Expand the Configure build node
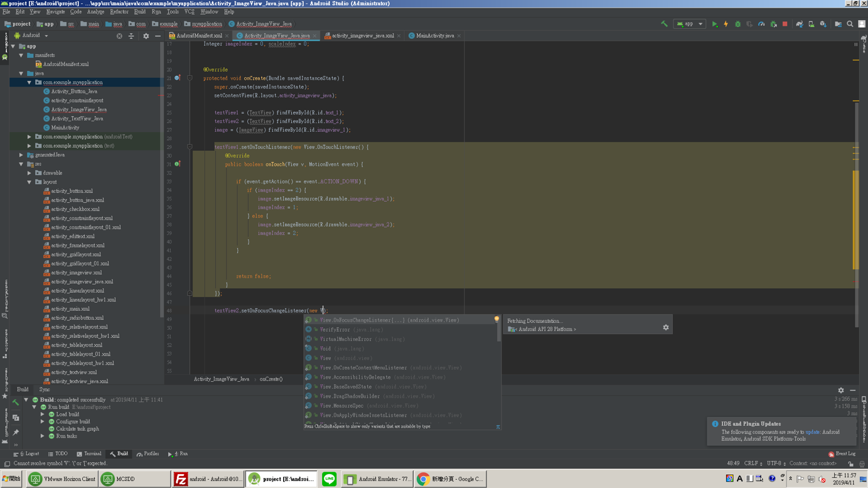 pos(43,421)
